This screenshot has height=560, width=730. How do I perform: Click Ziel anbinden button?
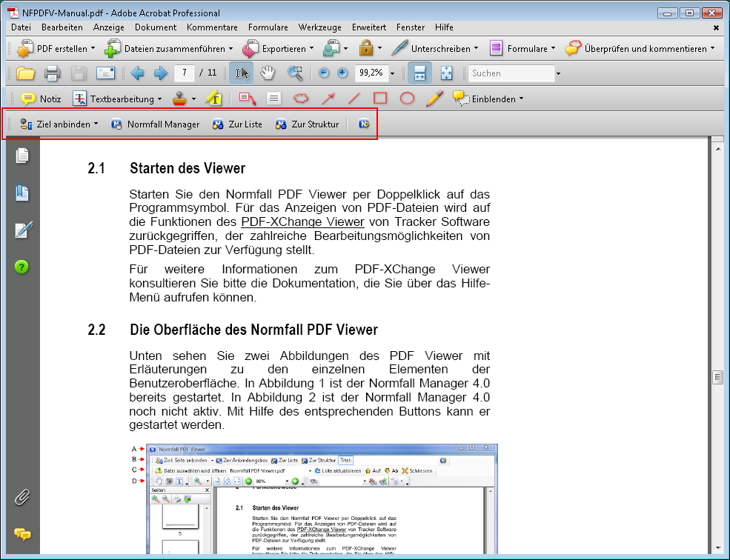point(59,124)
